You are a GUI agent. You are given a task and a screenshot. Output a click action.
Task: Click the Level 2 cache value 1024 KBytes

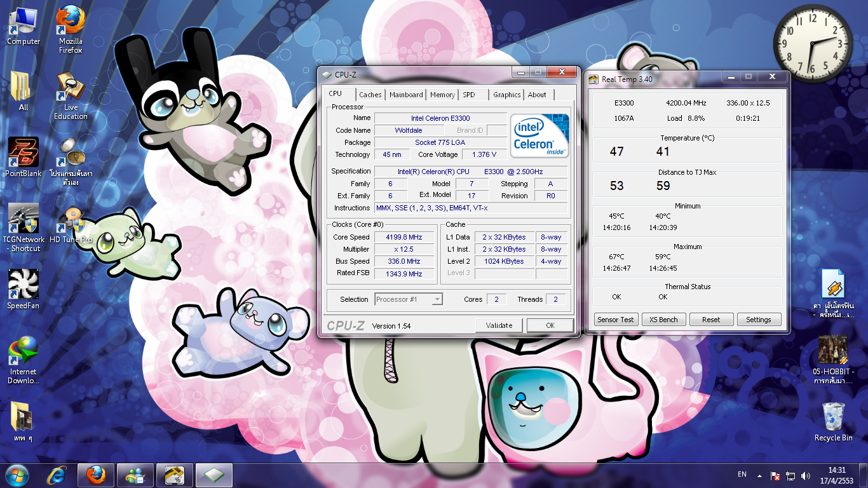[x=504, y=261]
